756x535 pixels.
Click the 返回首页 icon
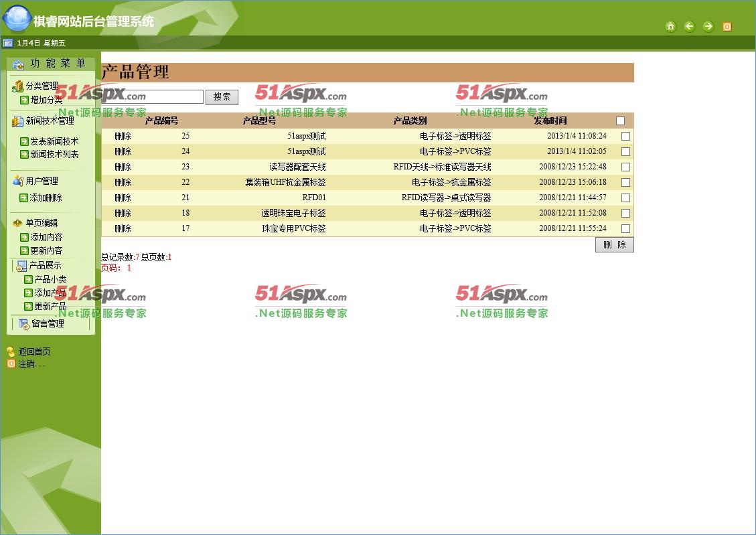11,352
